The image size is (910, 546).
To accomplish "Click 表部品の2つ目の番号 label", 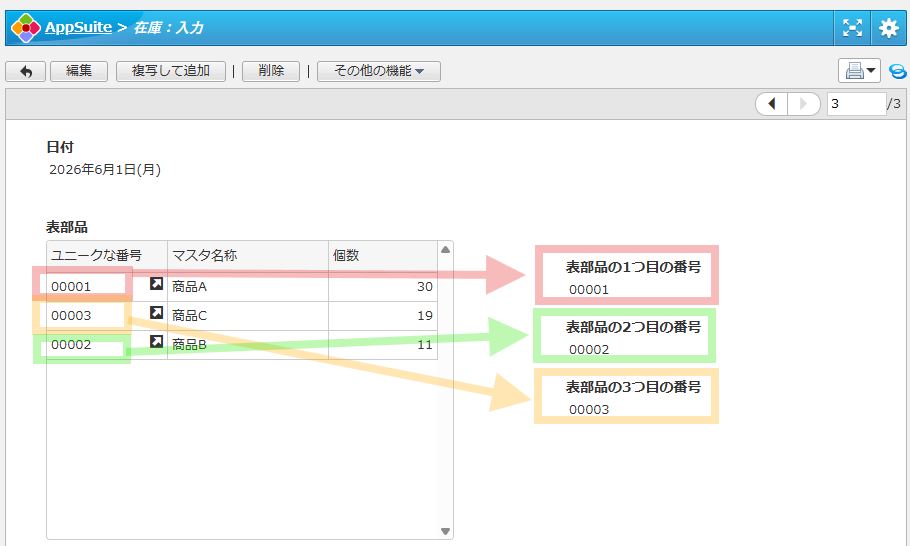I will [x=633, y=327].
